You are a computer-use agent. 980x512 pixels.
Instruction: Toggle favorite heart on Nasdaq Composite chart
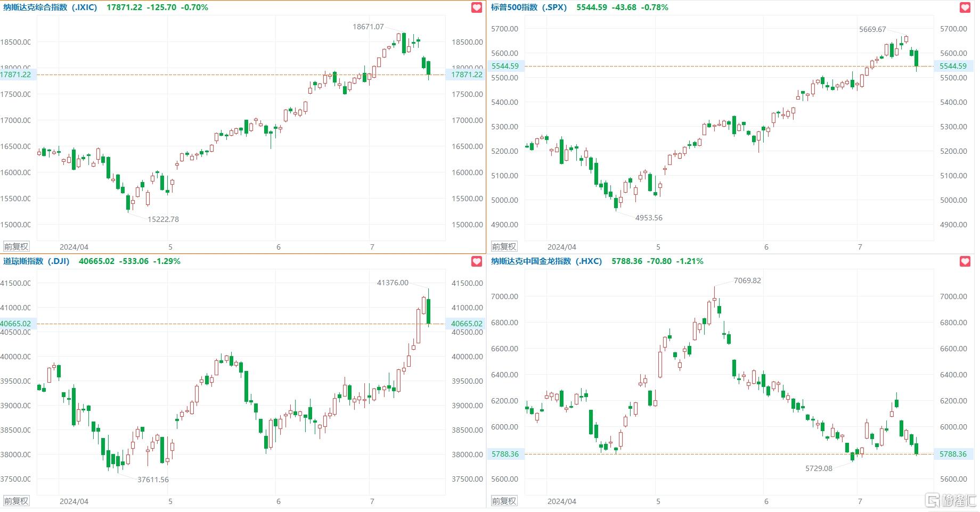(477, 7)
